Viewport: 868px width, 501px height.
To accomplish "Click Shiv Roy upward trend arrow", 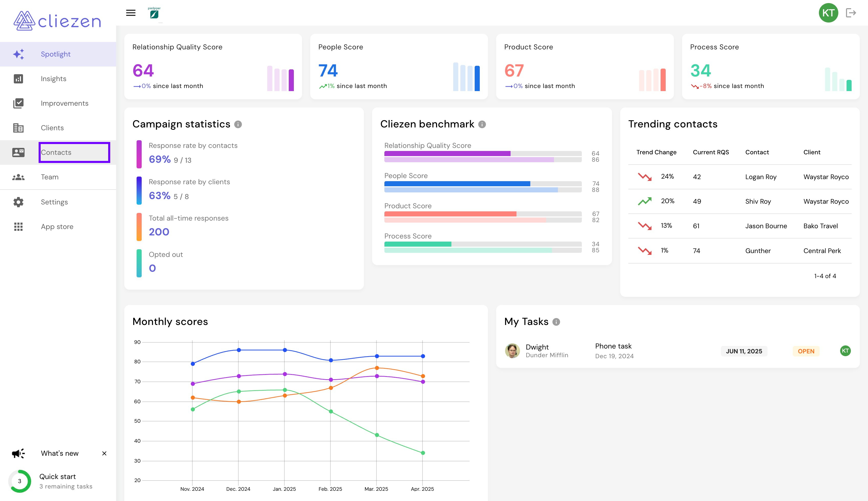I will pyautogui.click(x=645, y=201).
